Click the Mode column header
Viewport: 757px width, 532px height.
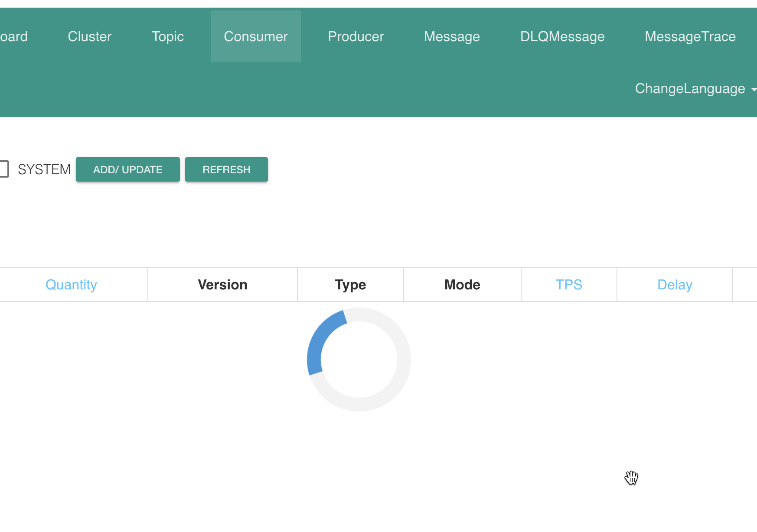pyautogui.click(x=462, y=285)
